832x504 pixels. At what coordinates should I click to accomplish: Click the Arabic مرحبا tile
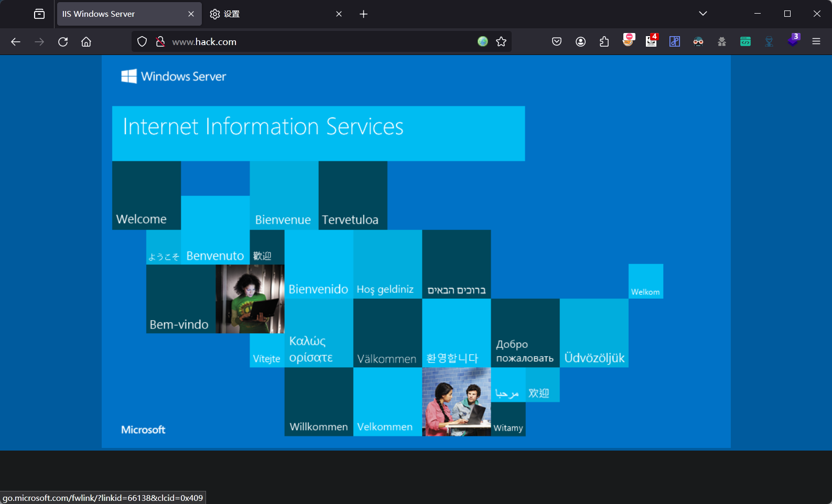coord(508,385)
